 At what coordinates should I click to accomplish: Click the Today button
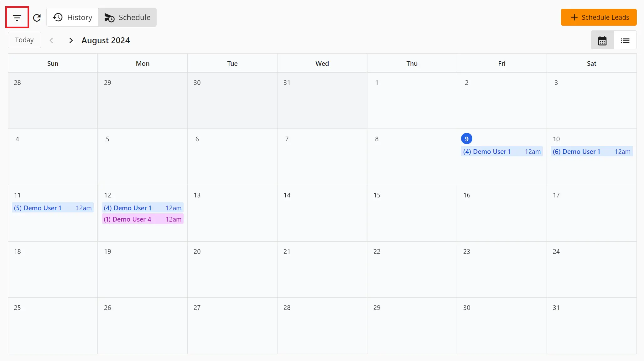coord(24,40)
